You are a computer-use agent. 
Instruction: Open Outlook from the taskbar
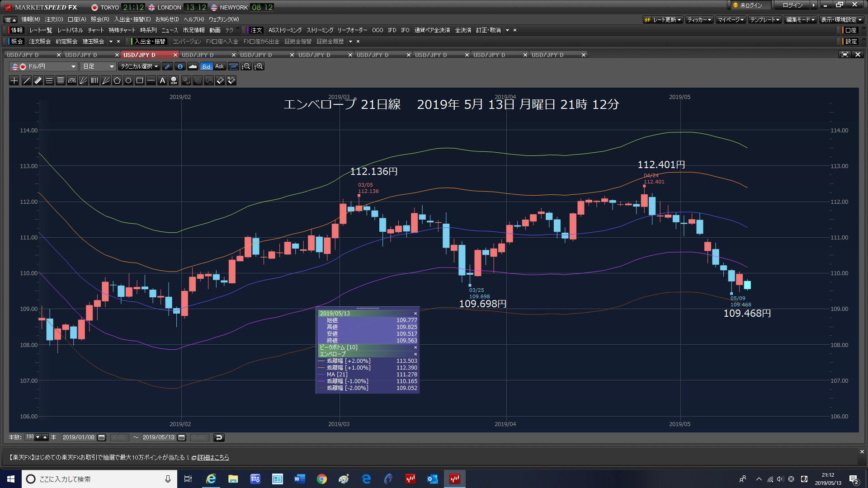(433, 479)
